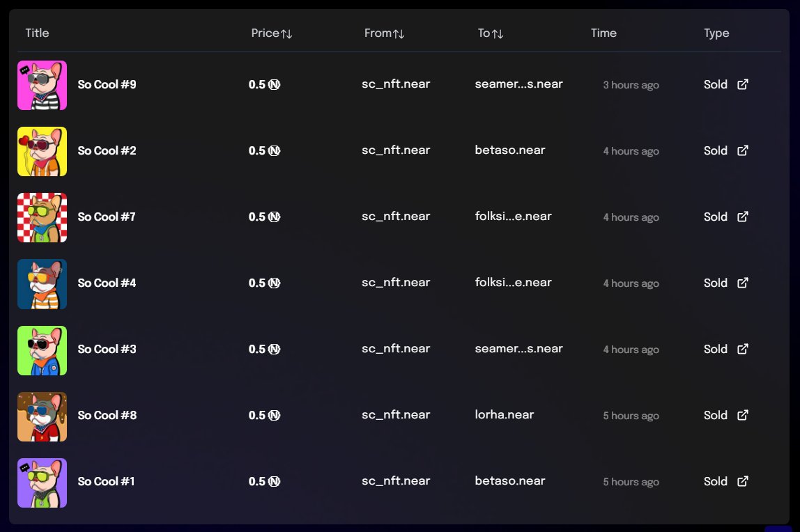This screenshot has height=532, width=800.
Task: Click sc_nft.near seller in So Cool #1 row
Action: click(395, 481)
